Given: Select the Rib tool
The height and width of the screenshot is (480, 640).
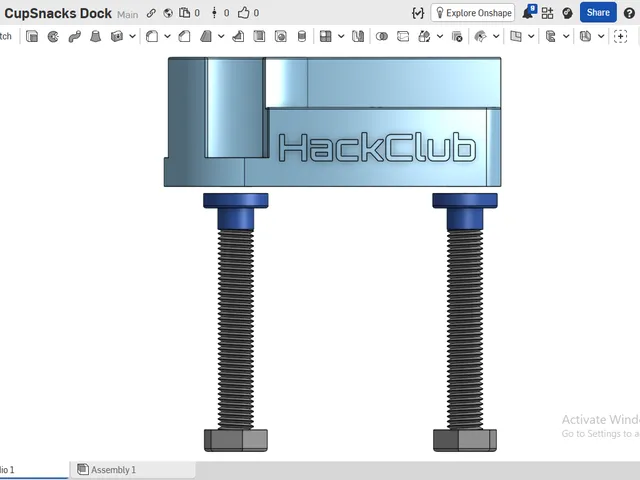Looking at the screenshot, I should (x=238, y=36).
